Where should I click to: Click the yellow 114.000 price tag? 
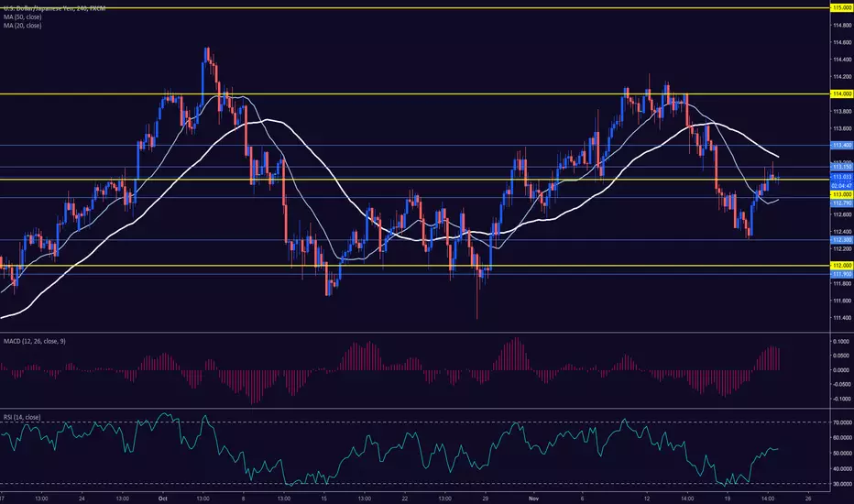click(x=841, y=94)
